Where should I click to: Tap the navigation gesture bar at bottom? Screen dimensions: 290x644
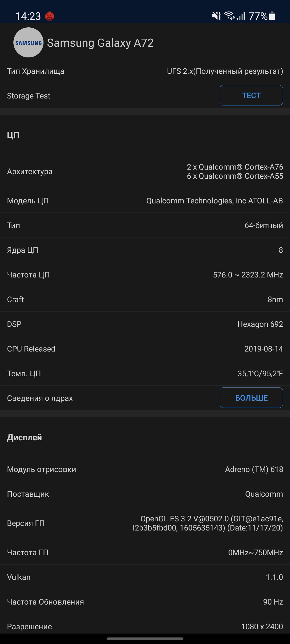click(145, 639)
